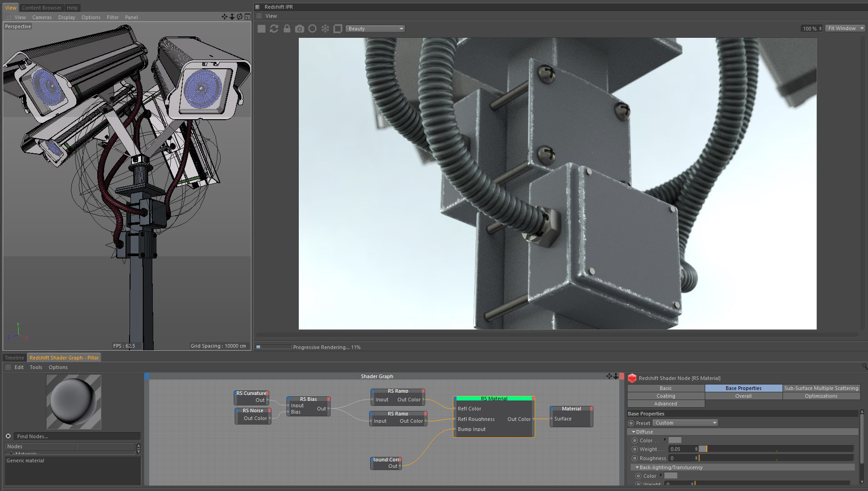Toggle the Back-lighting Color animation circle
This screenshot has height=491, width=868.
pos(638,476)
